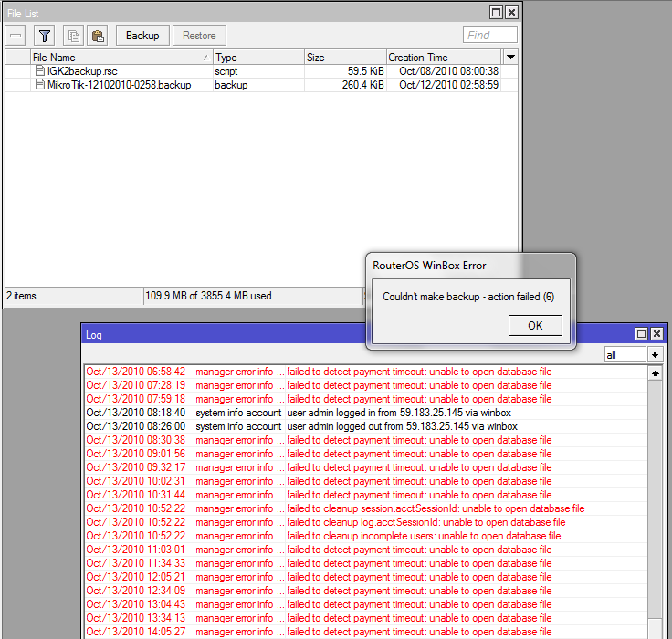Screen dimensions: 672x639
Task: Select the Oct/13/2010 10:31:44 log entry
Action: [365, 495]
